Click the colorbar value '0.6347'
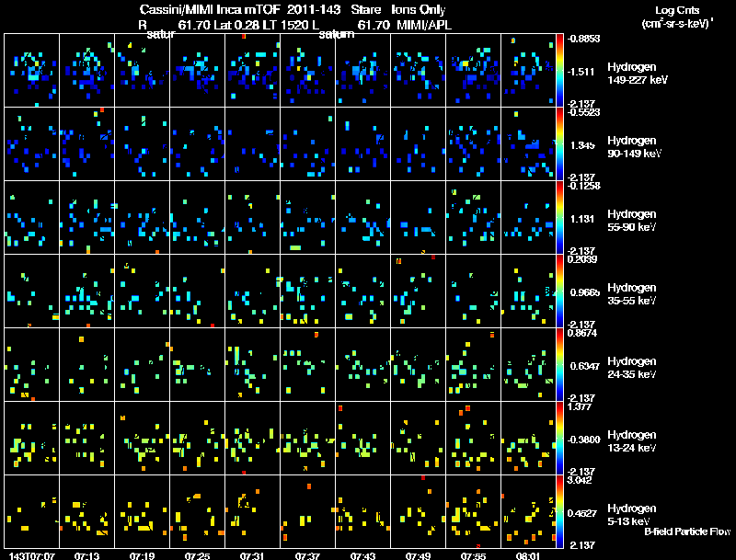 click(x=585, y=366)
